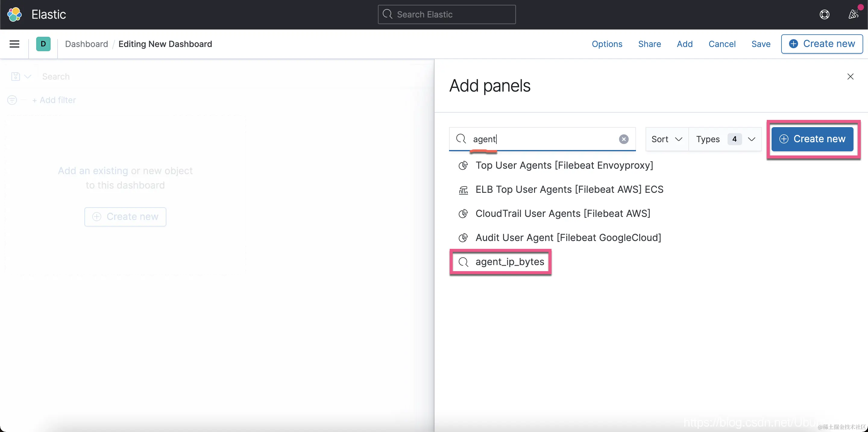Image resolution: width=868 pixels, height=432 pixels.
Task: Clear the agent search text
Action: 623,139
